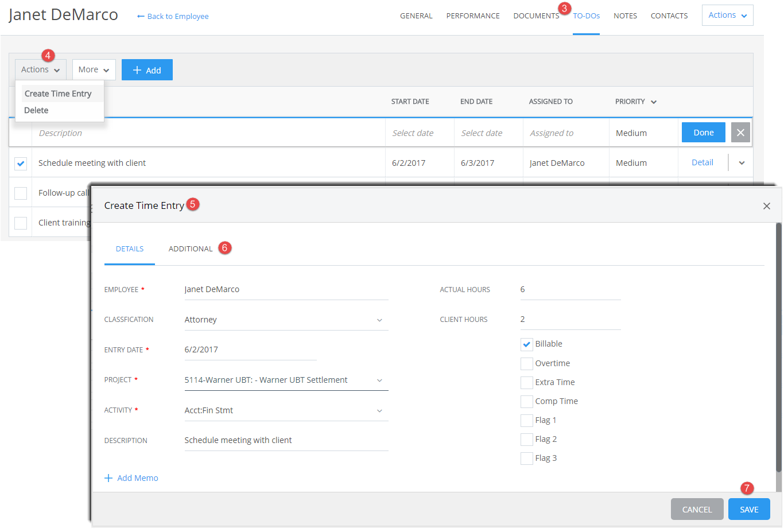Screen dimensions: 784x532
Task: Check the Flag 1 checkbox
Action: click(527, 420)
